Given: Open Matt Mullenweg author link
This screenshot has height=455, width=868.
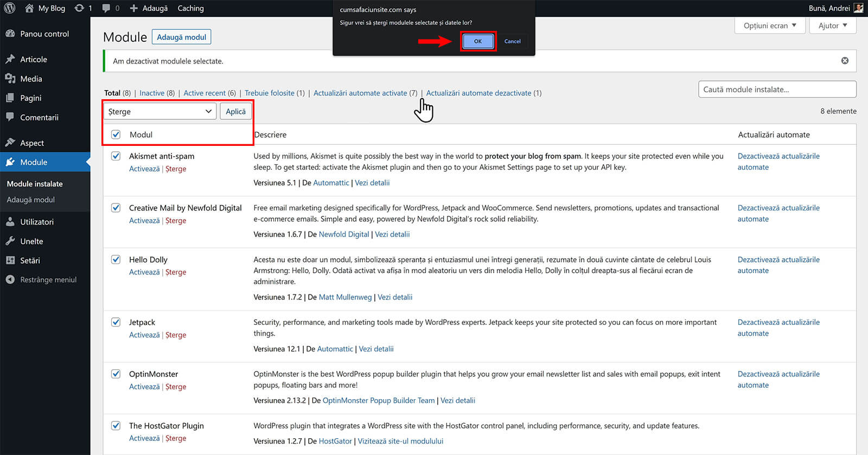Looking at the screenshot, I should [x=346, y=297].
